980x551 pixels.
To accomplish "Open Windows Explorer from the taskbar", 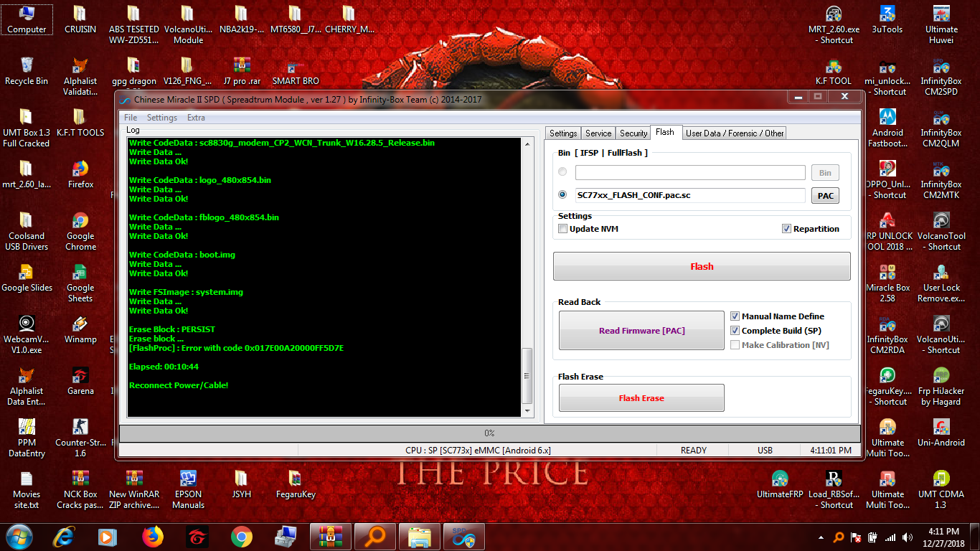I will [420, 537].
